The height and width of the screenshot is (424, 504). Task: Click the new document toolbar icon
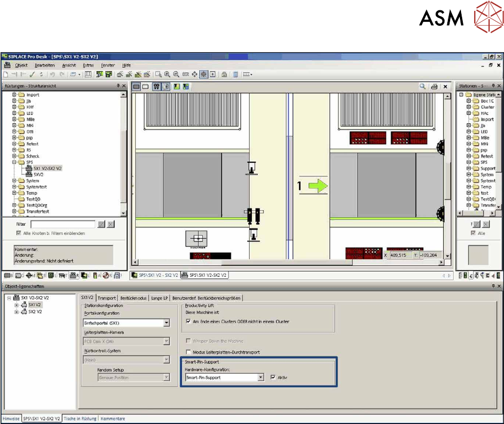click(6, 74)
